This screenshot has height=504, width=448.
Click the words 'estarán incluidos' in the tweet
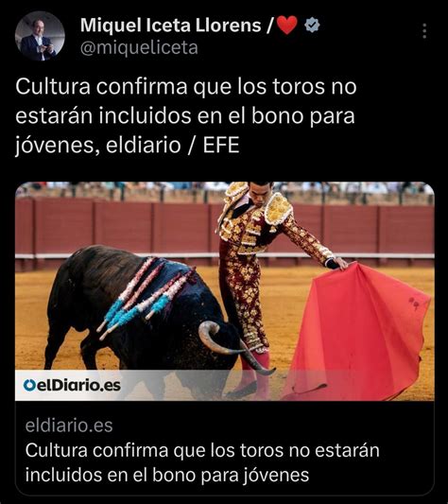tap(103, 116)
